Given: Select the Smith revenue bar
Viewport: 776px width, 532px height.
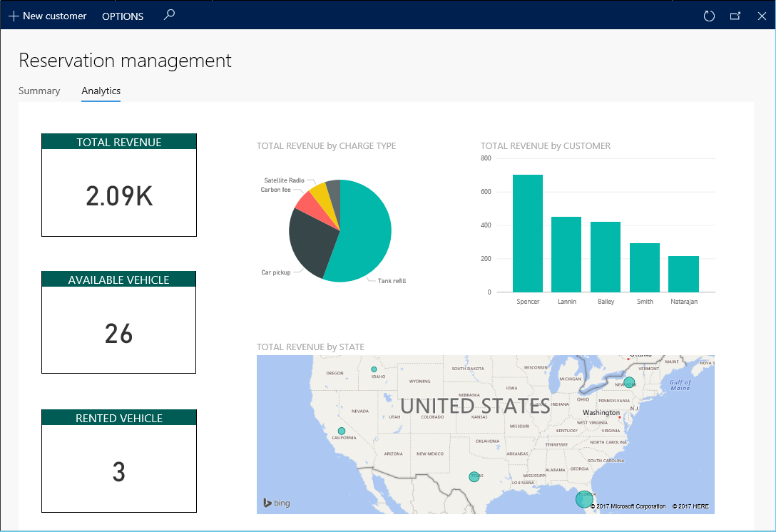Looking at the screenshot, I should tap(645, 267).
